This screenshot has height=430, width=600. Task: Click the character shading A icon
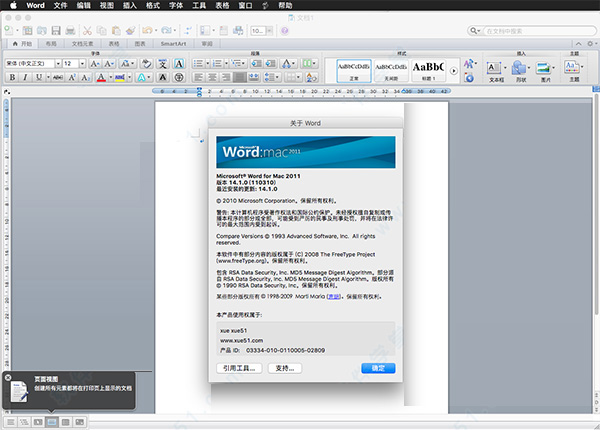coord(163,77)
